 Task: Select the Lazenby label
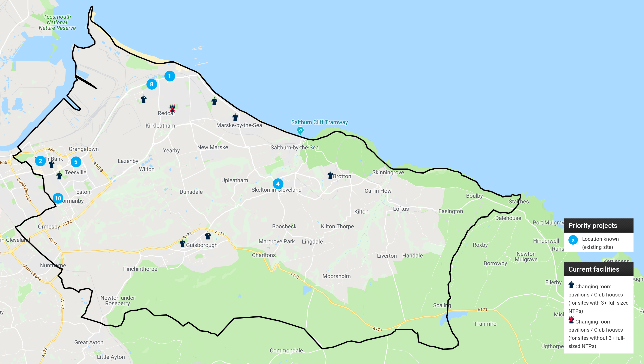click(128, 161)
